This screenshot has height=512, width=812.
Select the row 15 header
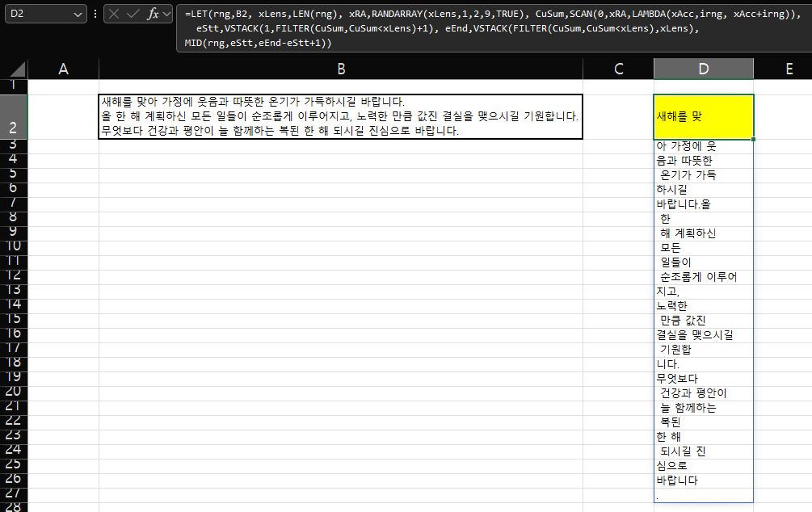point(14,321)
